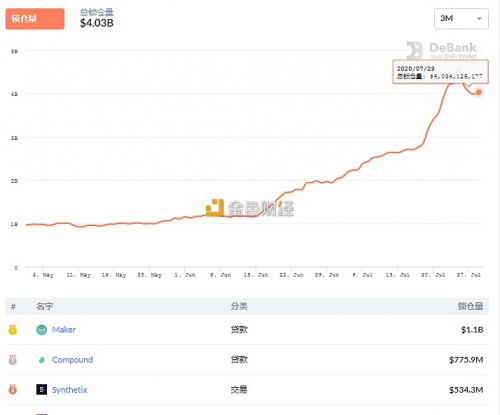Viewport: 500px width, 415px height.
Task: Click the # column header
Action: (x=13, y=306)
